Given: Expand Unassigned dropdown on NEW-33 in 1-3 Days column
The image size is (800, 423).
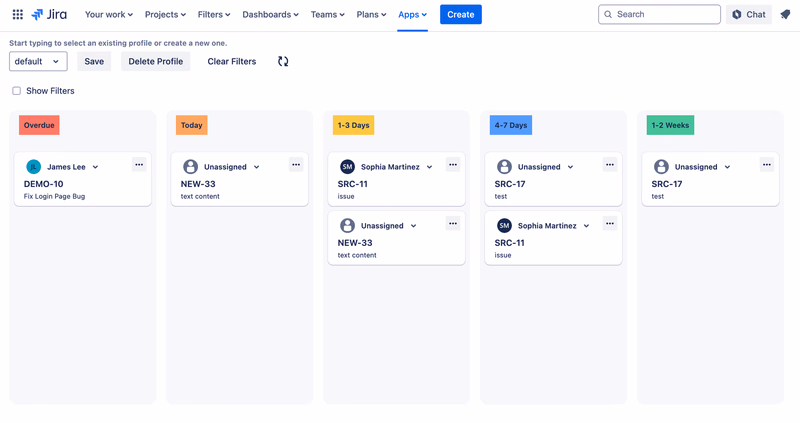Looking at the screenshot, I should pos(413,226).
